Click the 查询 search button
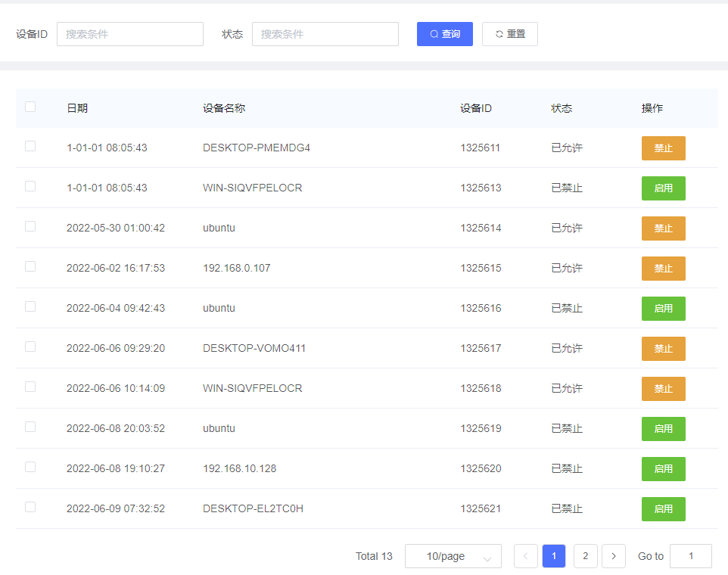 (445, 34)
